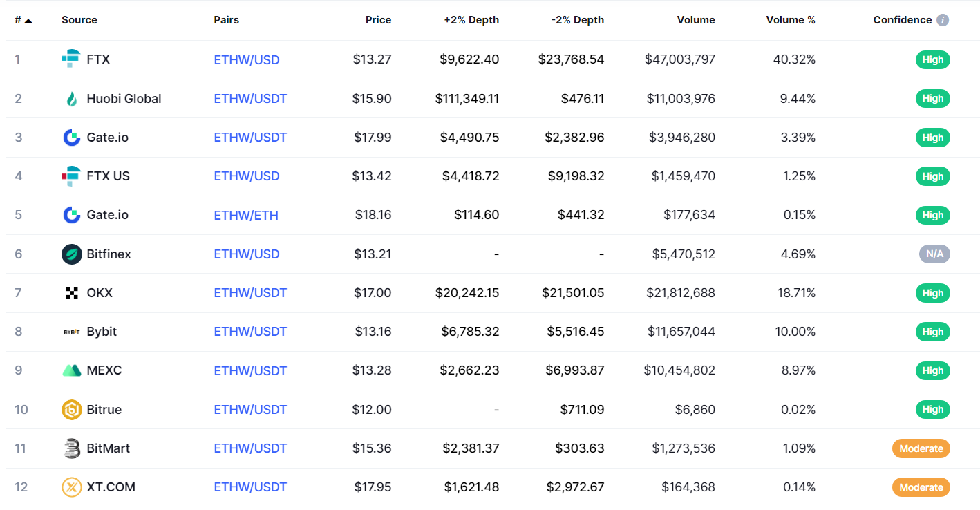
Task: Click the Bitrue hexagon logo
Action: (x=71, y=410)
